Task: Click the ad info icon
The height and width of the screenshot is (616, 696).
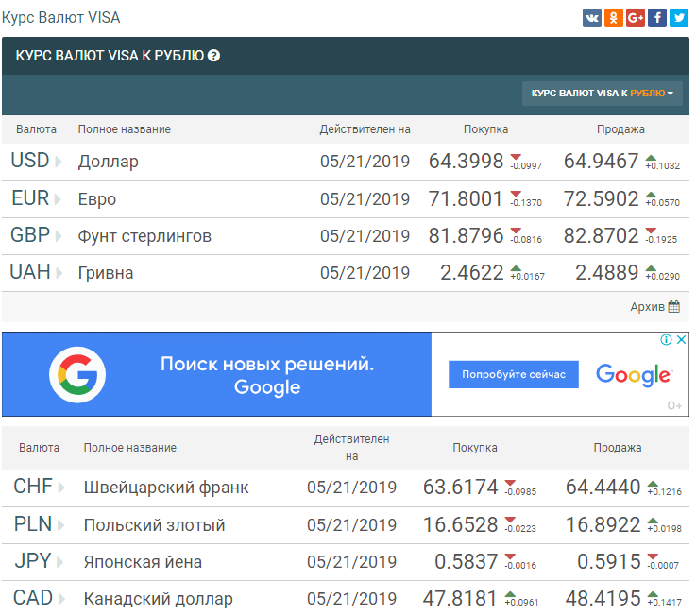Action: pos(666,340)
